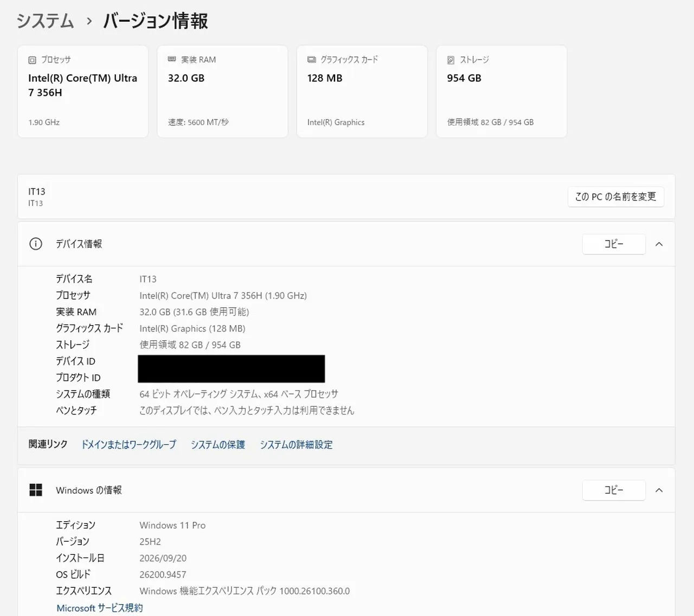Click the breadcrumb chevron after システム
Viewport: 694px width, 616px height.
click(x=89, y=22)
